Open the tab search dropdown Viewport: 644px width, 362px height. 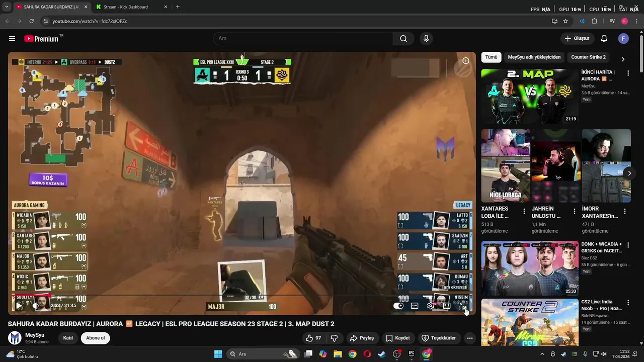6,7
